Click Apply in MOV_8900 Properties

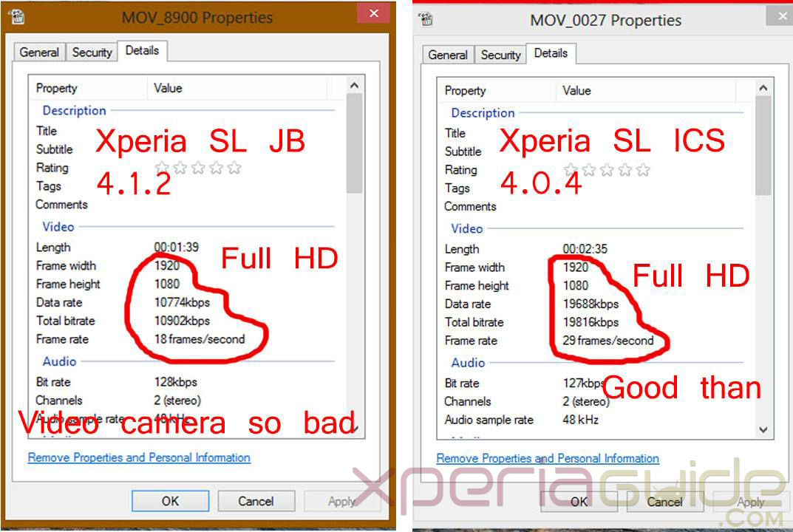[341, 501]
